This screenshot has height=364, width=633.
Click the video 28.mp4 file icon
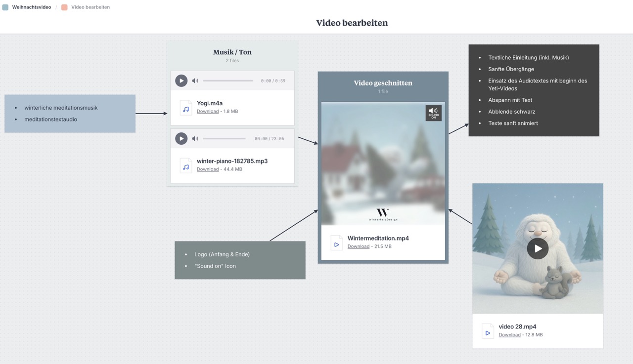(488, 331)
